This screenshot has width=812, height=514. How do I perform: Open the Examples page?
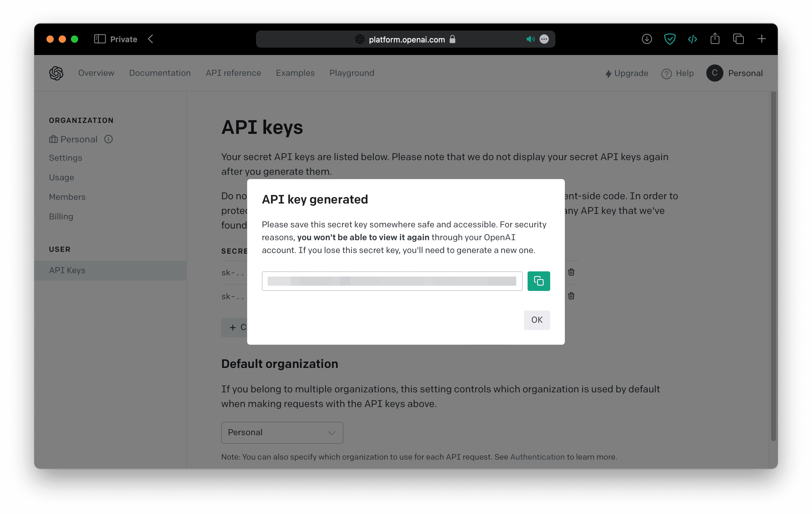295,73
